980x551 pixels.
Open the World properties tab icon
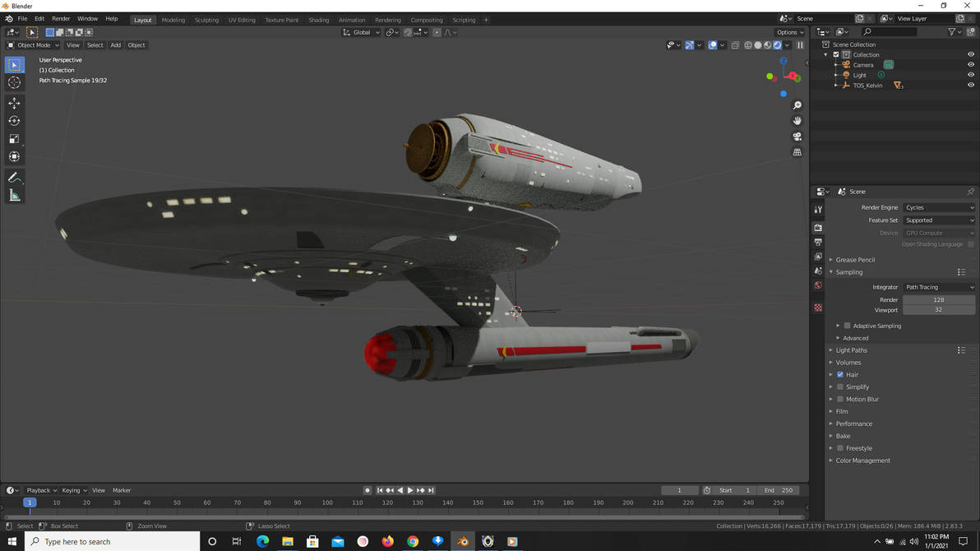818,285
